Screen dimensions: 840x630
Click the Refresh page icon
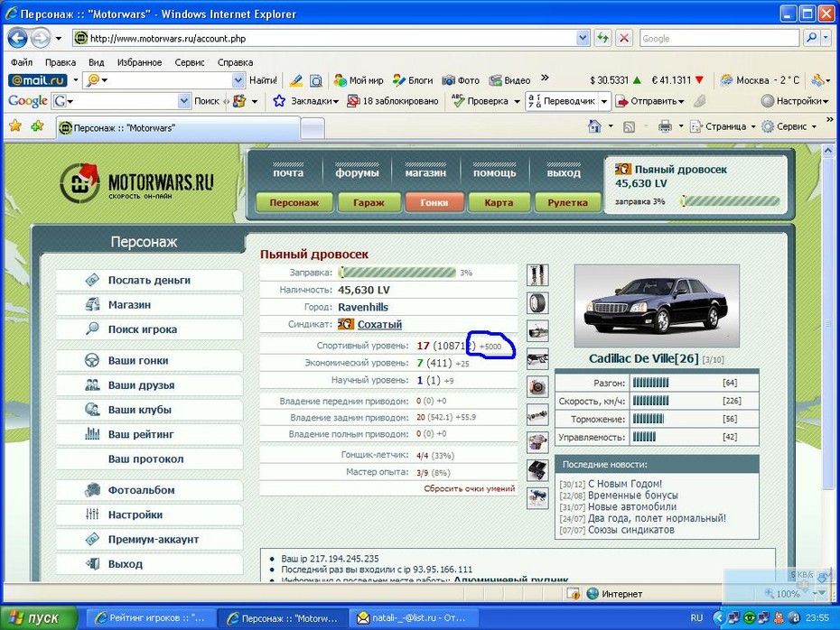pyautogui.click(x=603, y=38)
